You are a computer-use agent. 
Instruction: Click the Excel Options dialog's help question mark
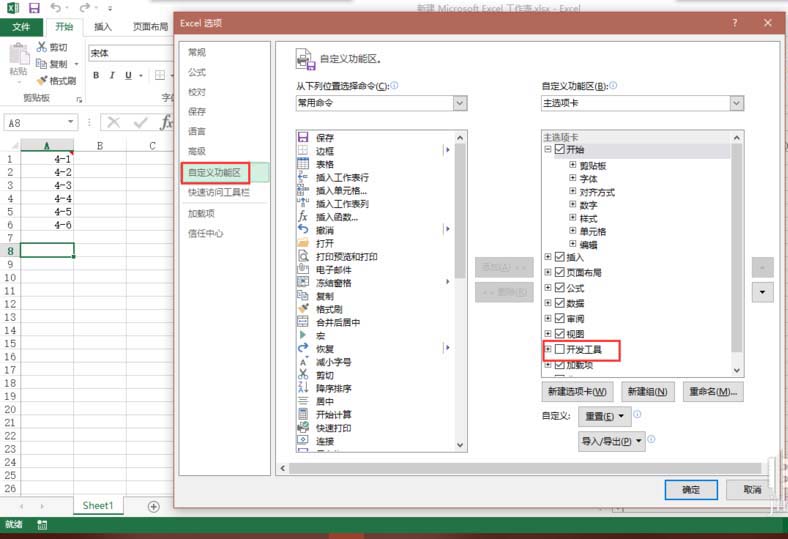tap(735, 23)
